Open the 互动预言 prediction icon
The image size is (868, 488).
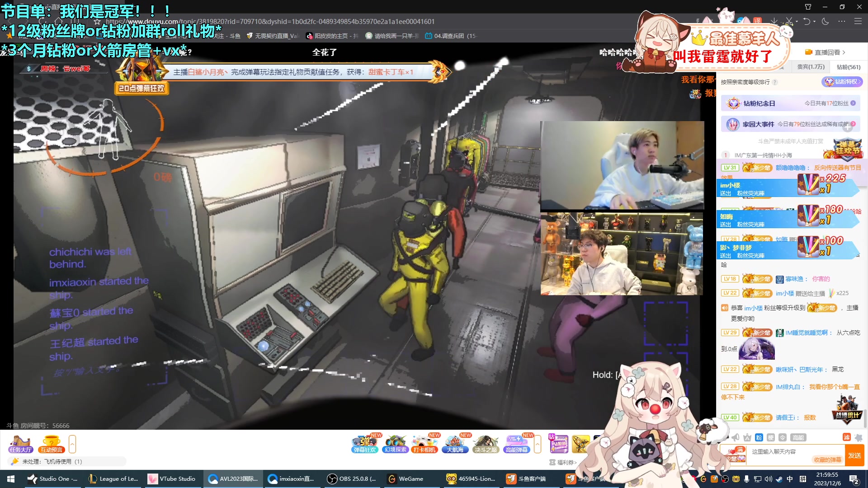pos(52,444)
